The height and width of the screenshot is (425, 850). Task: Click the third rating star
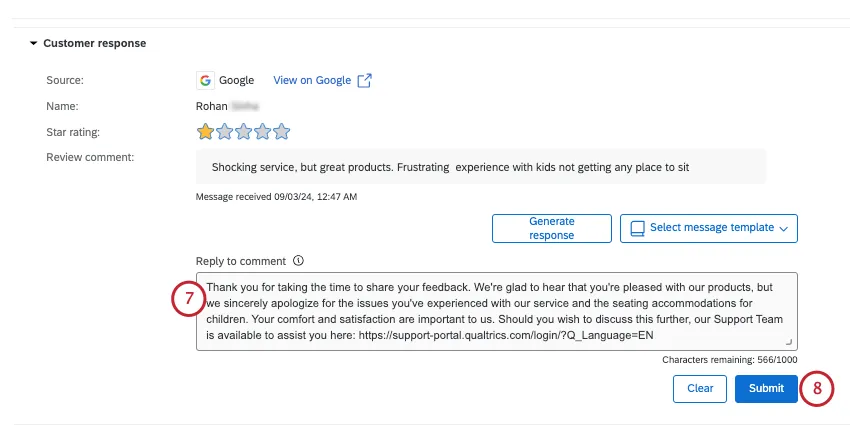click(243, 131)
